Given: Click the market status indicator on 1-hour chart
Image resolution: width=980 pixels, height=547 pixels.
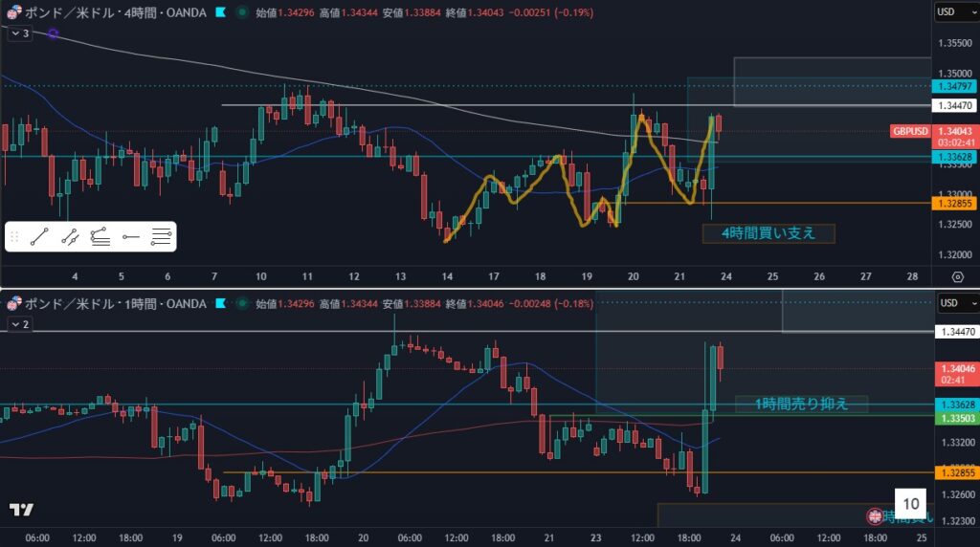Looking at the screenshot, I should pyautogui.click(x=243, y=304).
